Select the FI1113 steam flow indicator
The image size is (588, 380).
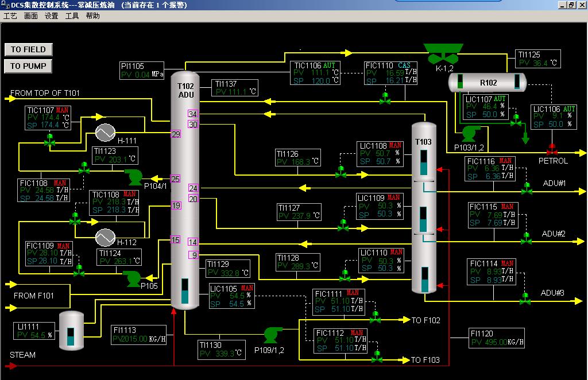(x=139, y=335)
